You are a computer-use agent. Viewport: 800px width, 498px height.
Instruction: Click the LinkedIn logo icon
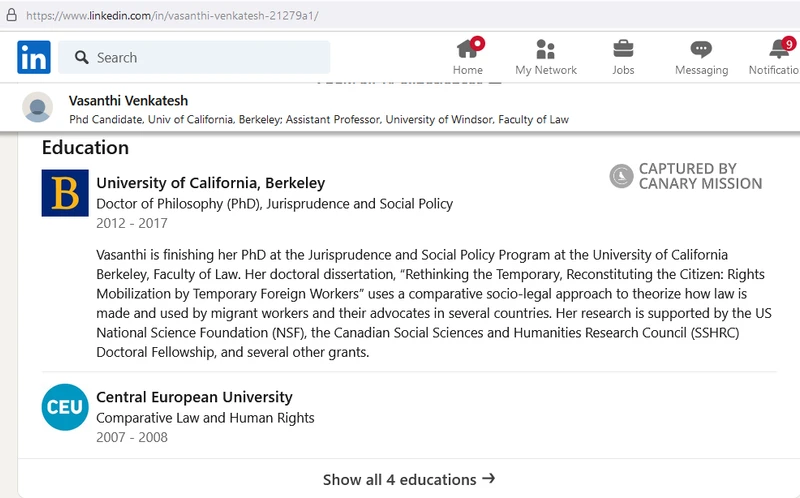[34, 57]
